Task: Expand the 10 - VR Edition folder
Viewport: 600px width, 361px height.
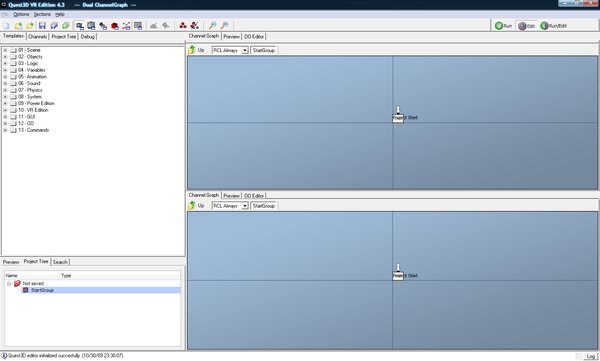Action: [5, 110]
